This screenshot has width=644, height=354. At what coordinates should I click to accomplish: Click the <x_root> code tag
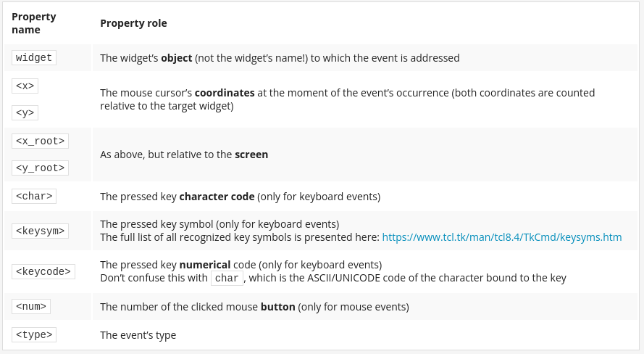point(40,141)
